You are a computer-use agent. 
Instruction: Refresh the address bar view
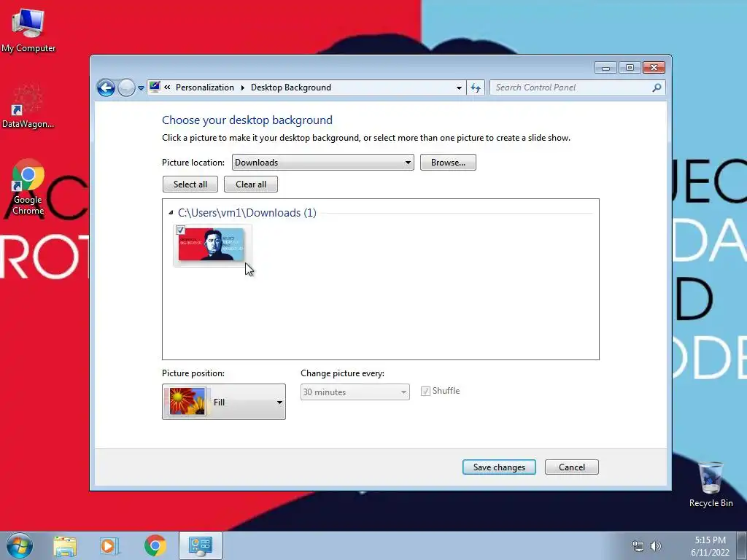click(x=476, y=87)
